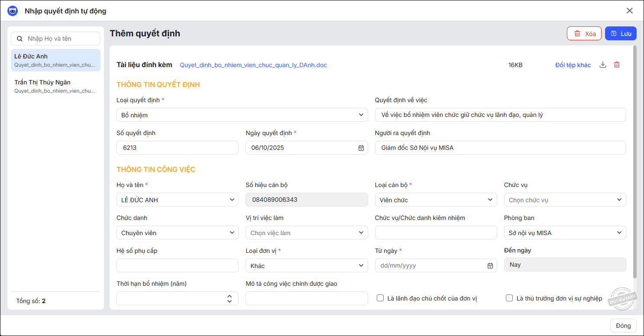
Task: Adjust Thời hạn bổ nhiệm stepper arrows
Action: click(230, 298)
